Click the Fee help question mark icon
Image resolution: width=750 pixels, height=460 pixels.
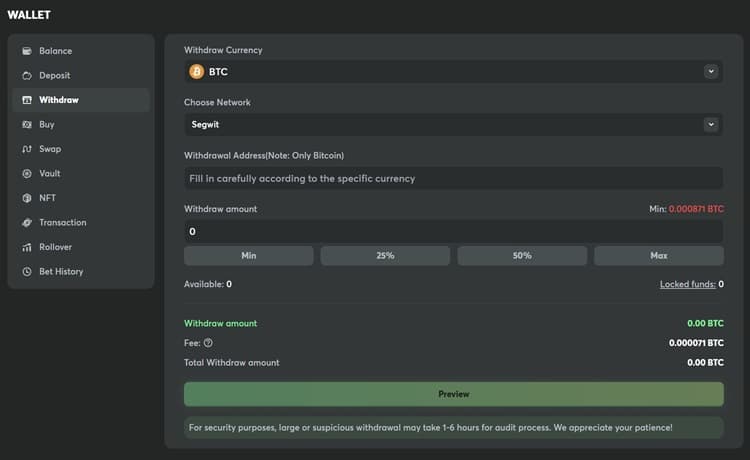point(208,343)
